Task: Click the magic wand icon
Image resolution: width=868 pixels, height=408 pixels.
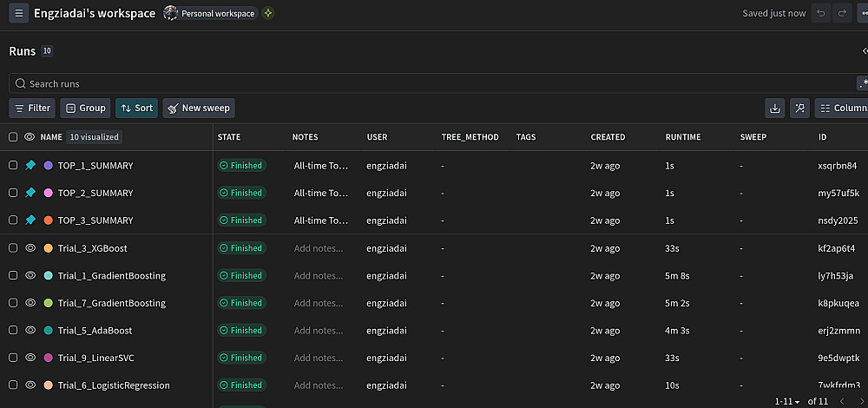Action: coord(799,109)
